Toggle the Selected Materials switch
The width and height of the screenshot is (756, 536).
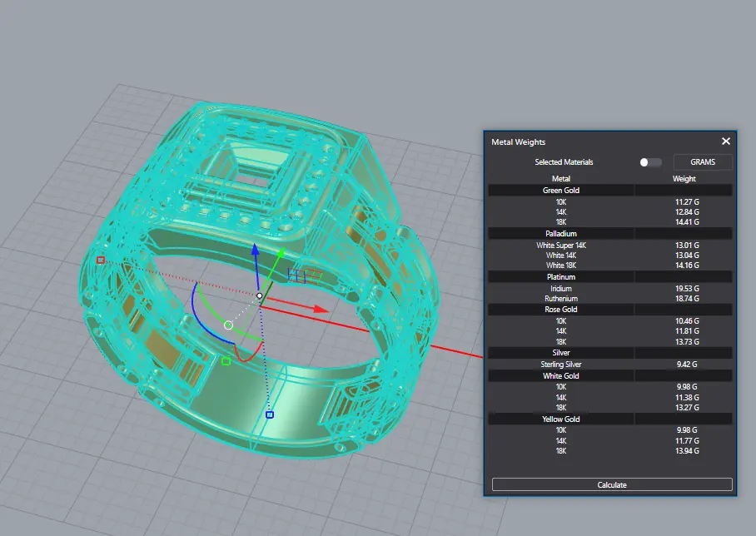tap(650, 162)
